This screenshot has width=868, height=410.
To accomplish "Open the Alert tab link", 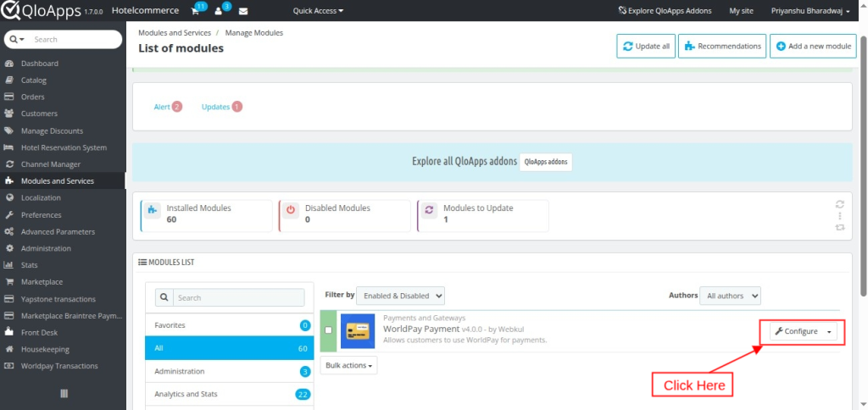I will [x=162, y=107].
